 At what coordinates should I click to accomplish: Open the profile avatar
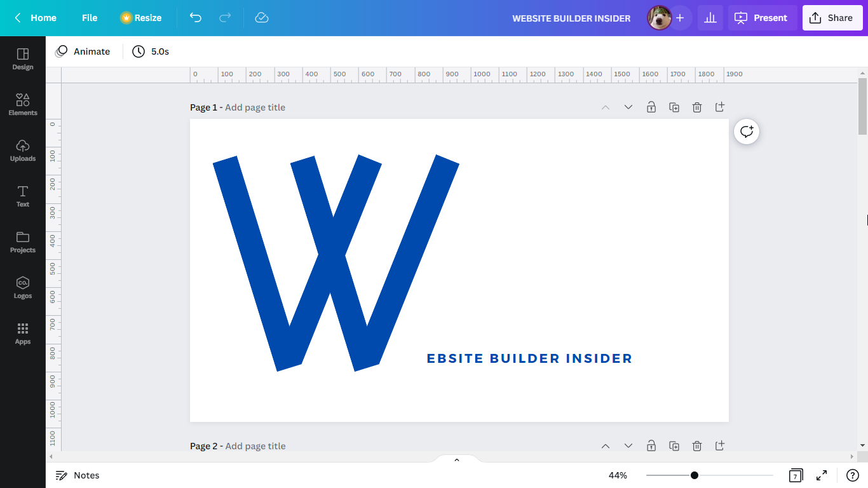(659, 18)
